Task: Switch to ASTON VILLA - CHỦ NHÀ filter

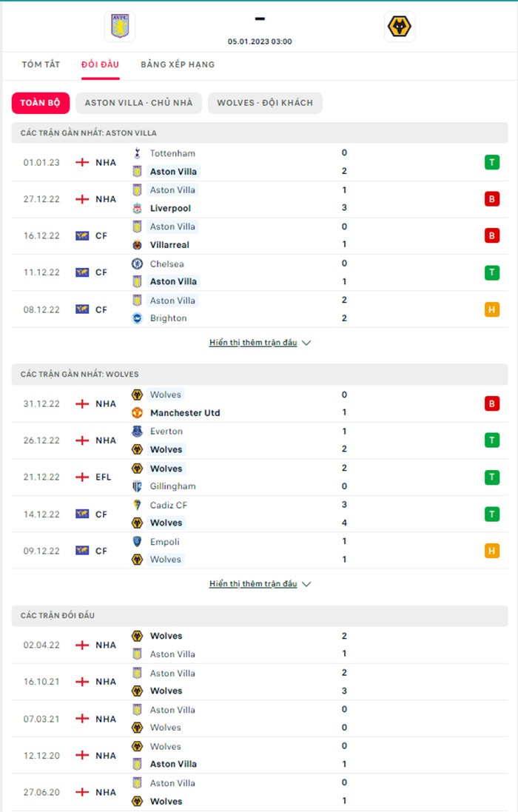Action: tap(138, 103)
